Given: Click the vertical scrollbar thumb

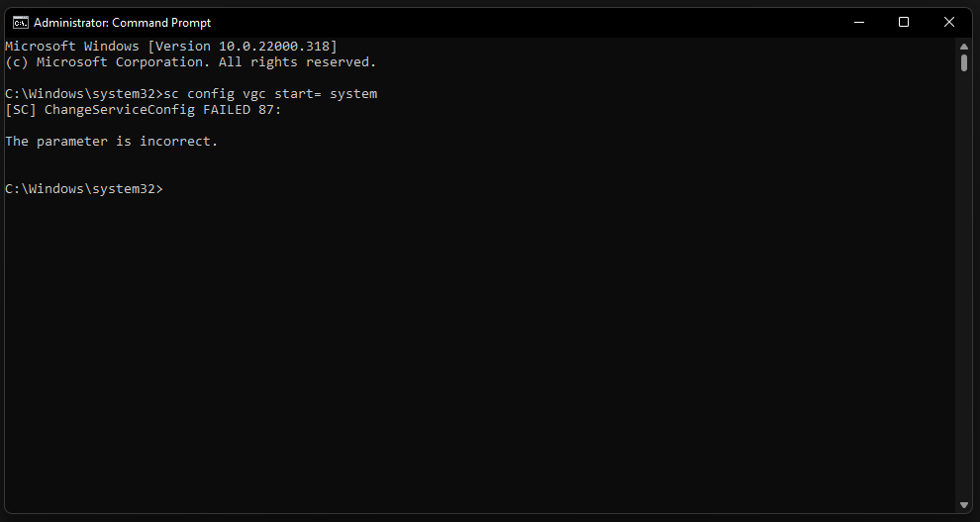Looking at the screenshot, I should click(964, 62).
